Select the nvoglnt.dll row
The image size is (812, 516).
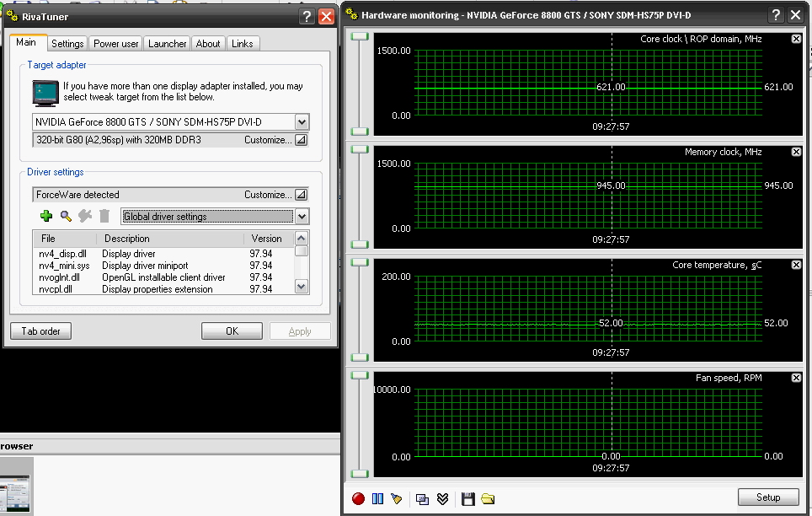tap(163, 277)
